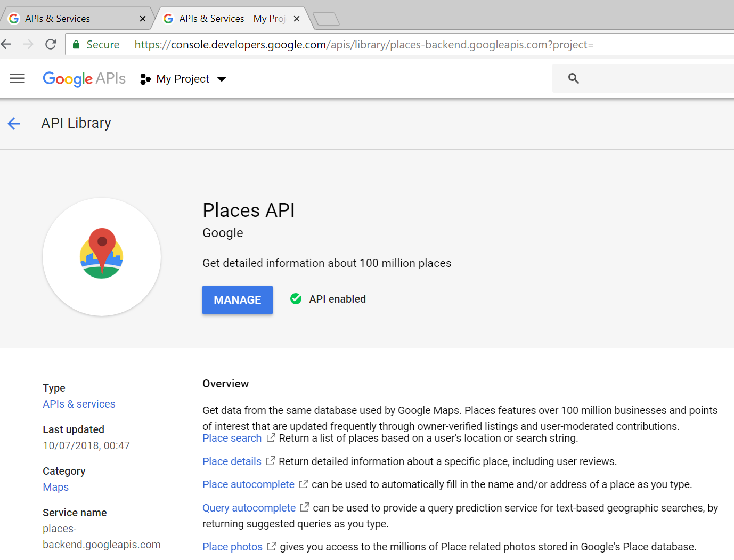734x560 pixels.
Task: Go back using the blue API Library arrow
Action: pyautogui.click(x=14, y=124)
